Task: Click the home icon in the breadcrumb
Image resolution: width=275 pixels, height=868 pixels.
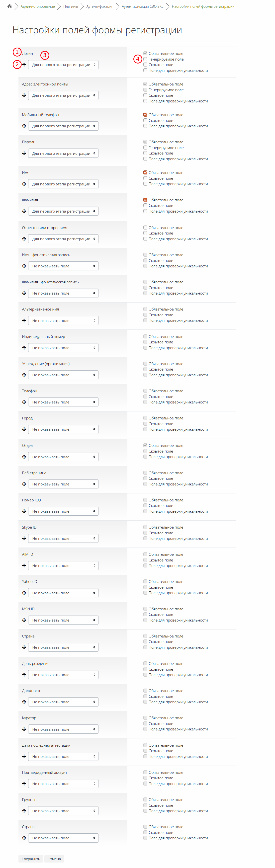Action: pos(9,6)
